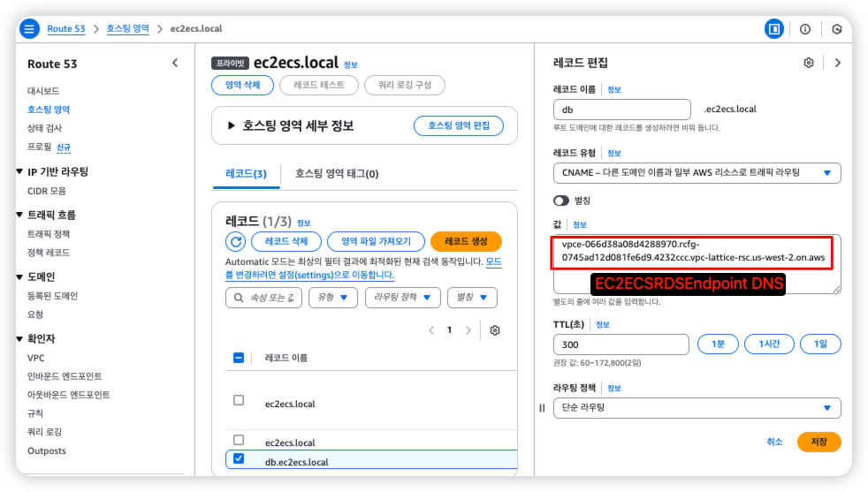
Task: Click 신규 link next to 프로필
Action: click(x=64, y=148)
